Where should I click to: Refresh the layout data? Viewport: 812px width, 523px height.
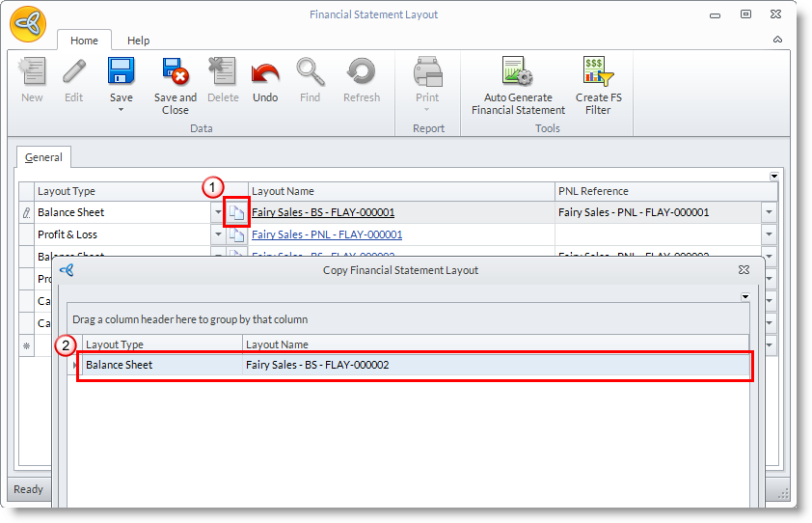(x=361, y=71)
